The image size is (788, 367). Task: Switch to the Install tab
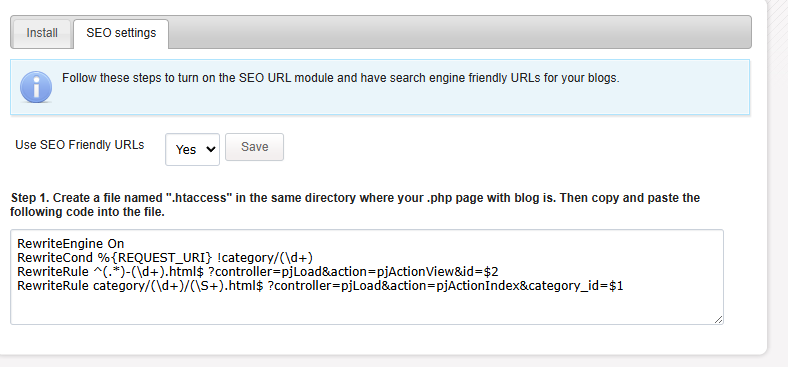(42, 34)
